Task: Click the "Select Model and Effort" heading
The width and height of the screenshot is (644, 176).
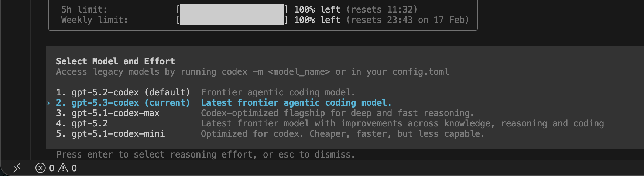Action: [115, 61]
